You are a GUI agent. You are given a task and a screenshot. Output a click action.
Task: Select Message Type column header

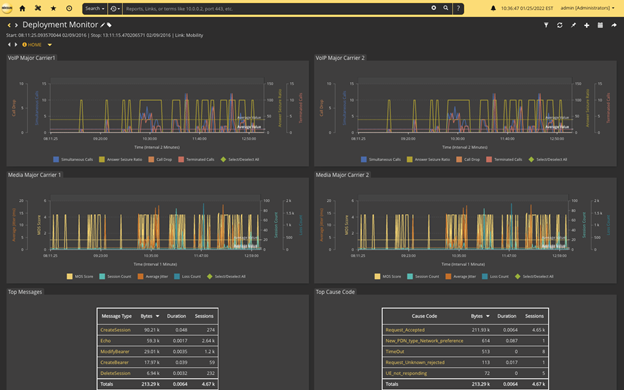(116, 316)
